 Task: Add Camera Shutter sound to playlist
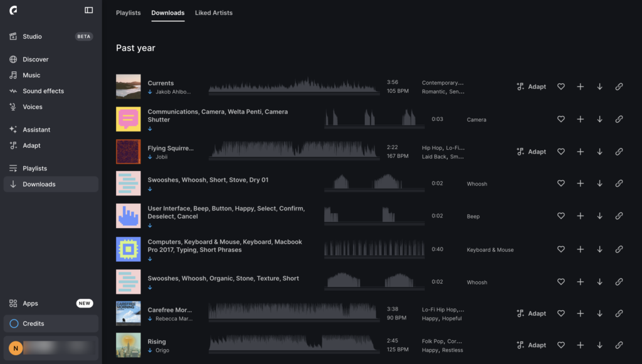580,119
